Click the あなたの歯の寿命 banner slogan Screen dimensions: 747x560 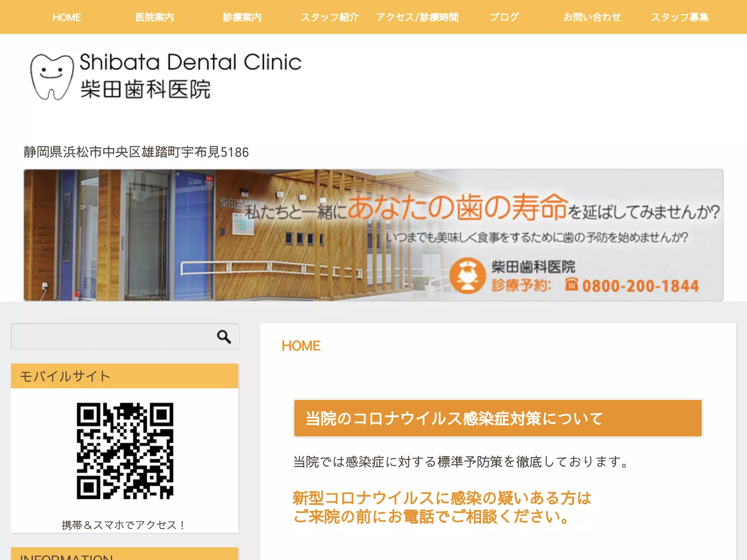point(457,207)
